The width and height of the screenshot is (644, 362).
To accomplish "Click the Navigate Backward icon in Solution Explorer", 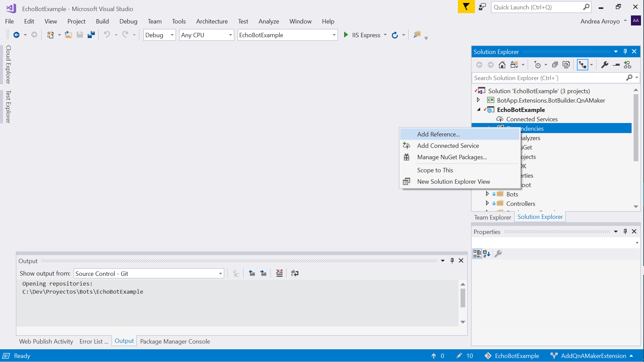I will [x=479, y=65].
